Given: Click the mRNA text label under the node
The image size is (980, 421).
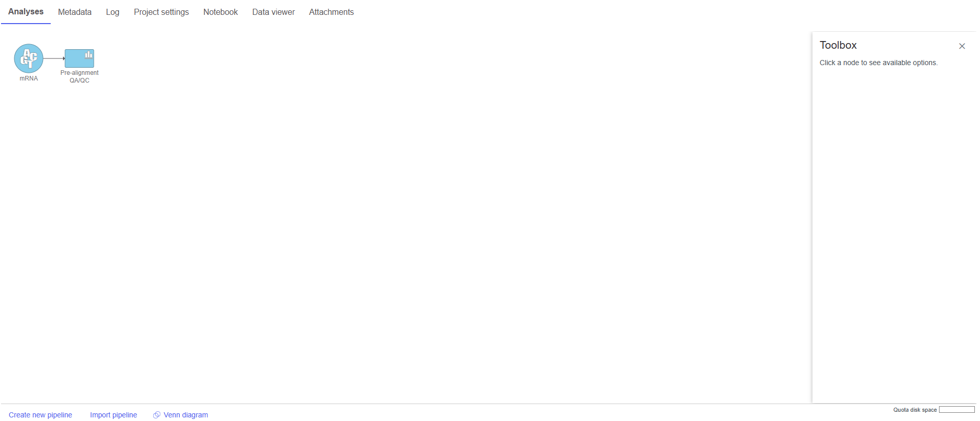Looking at the screenshot, I should click(x=29, y=78).
